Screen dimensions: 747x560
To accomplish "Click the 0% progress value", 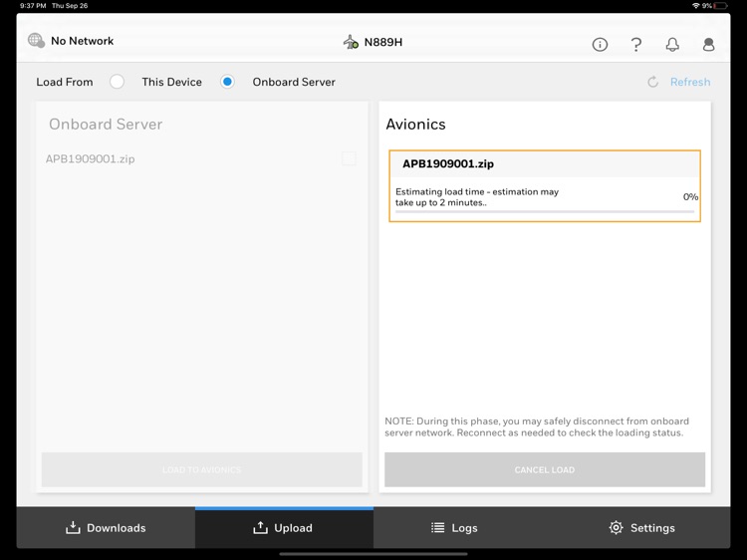I will 690,197.
